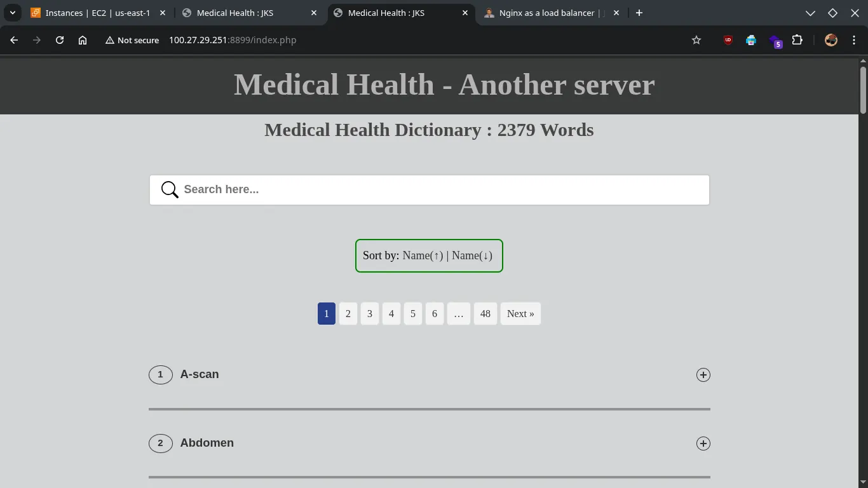This screenshot has width=868, height=488.
Task: Go to browser home page icon
Action: coord(83,40)
